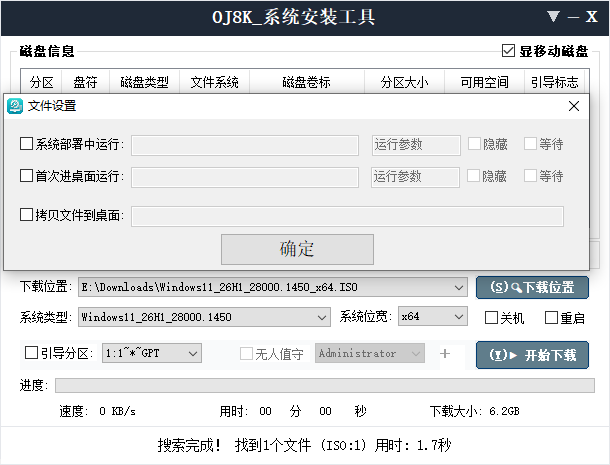Click the 文件设置 dialog app icon
The image size is (610, 465).
coord(15,106)
